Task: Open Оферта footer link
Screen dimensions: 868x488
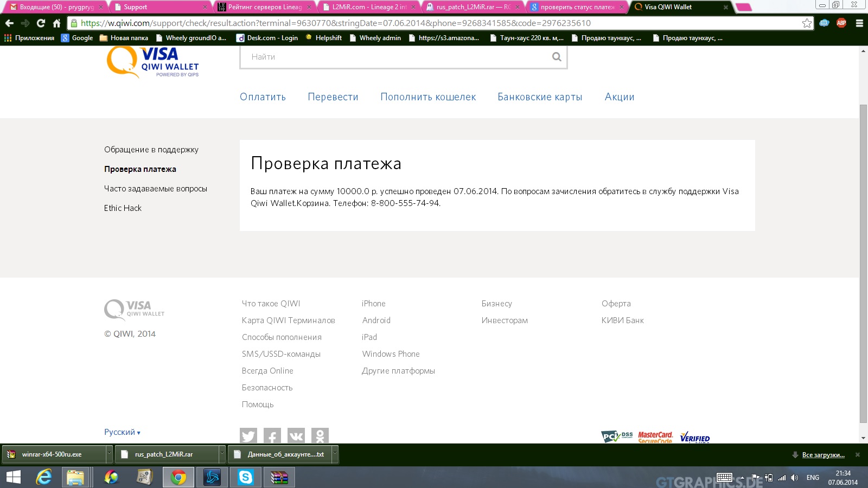Action: [x=616, y=304]
